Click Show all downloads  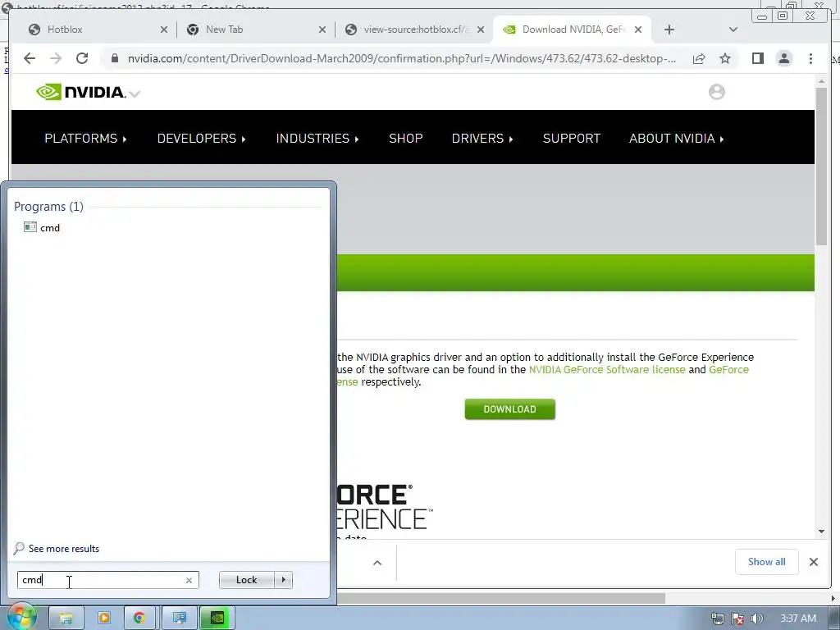click(x=767, y=562)
